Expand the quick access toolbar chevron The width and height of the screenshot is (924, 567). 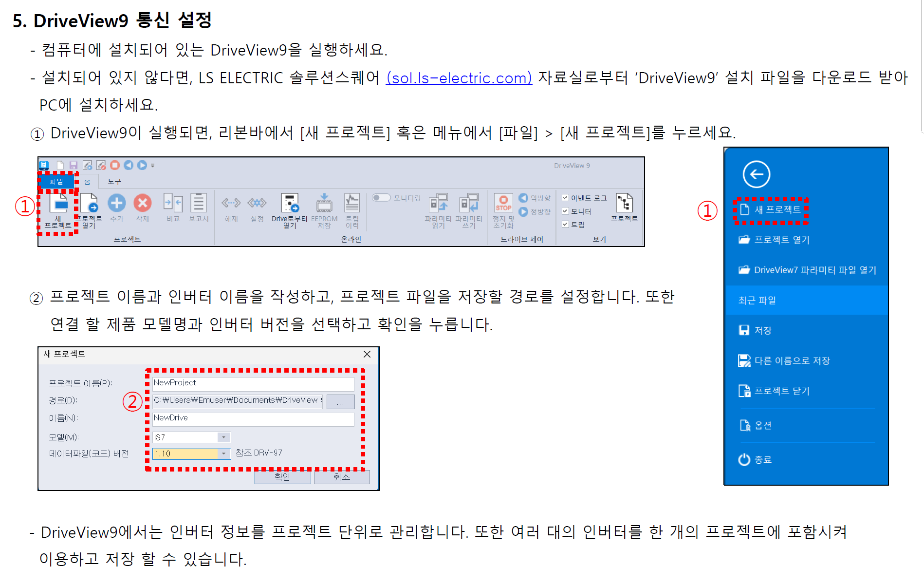click(x=152, y=166)
